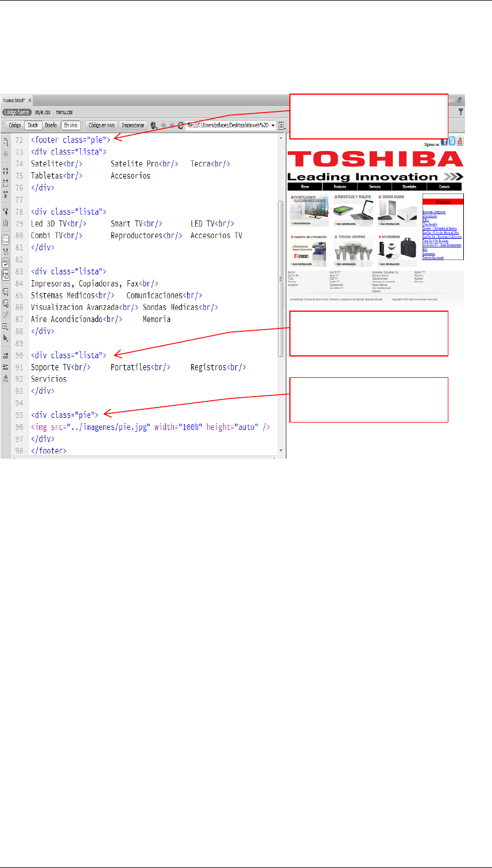
Task: Click the Show Code Navigator icon
Action: pos(6,154)
